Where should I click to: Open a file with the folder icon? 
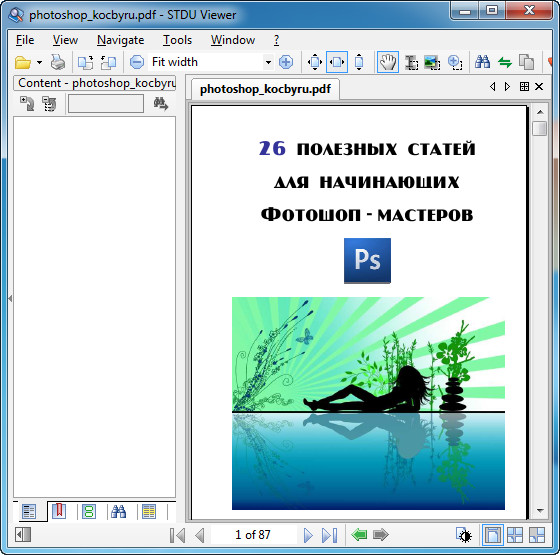pos(22,62)
